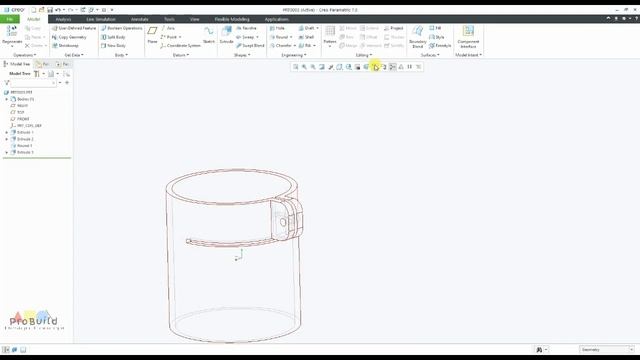The image size is (640, 360).
Task: Select the Plane datum tool
Action: (x=152, y=35)
